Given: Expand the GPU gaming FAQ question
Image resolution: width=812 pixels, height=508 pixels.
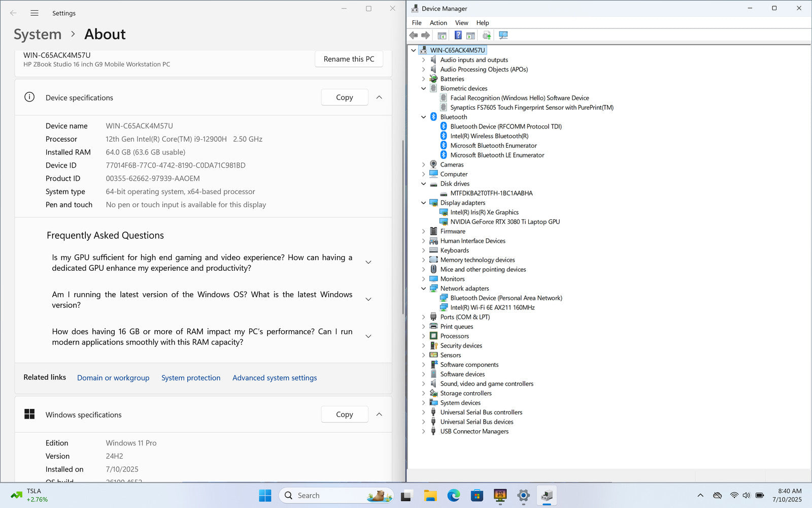Looking at the screenshot, I should pyautogui.click(x=368, y=263).
